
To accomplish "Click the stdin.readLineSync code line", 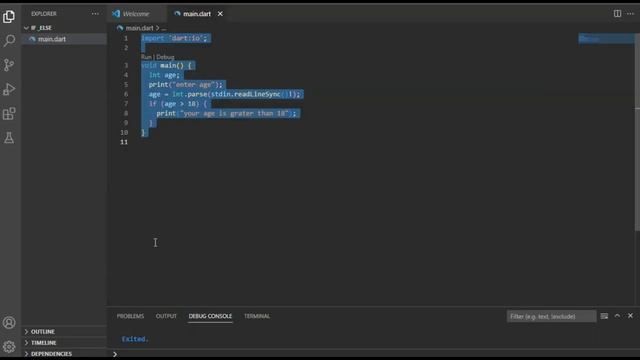I will 224,94.
